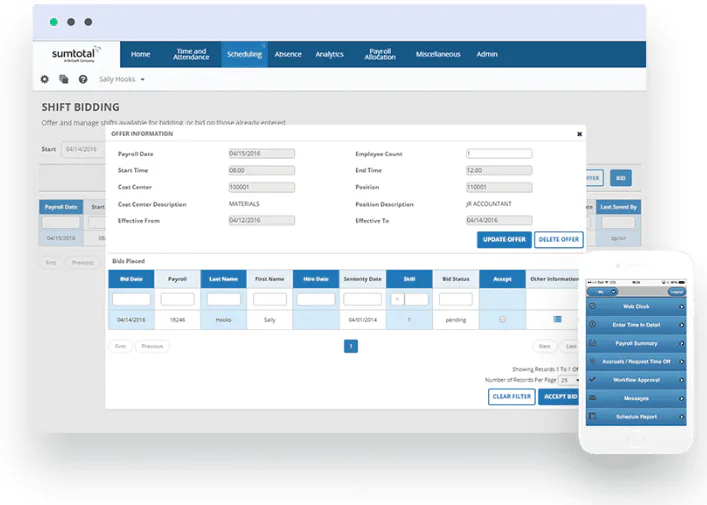The width and height of the screenshot is (707, 505).
Task: Click the Effective From date field
Action: pyautogui.click(x=262, y=220)
